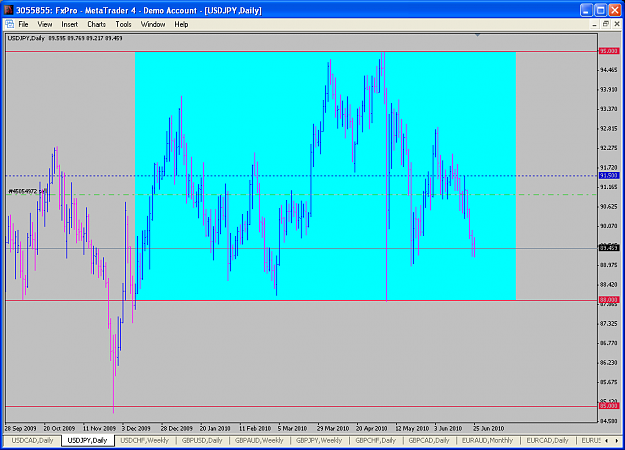
Task: Click the 20 Oct 2009 date label
Action: click(x=59, y=428)
